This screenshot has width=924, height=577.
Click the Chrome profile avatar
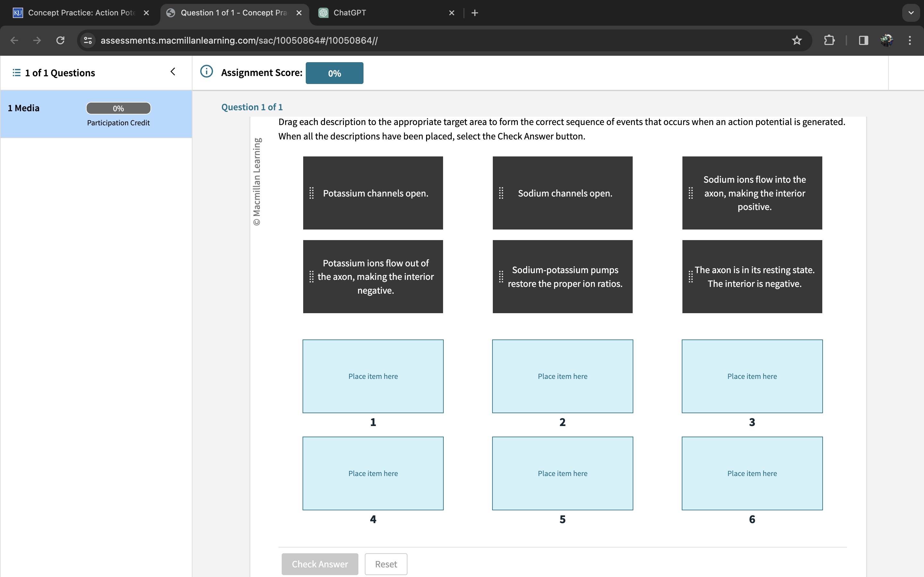pos(886,40)
